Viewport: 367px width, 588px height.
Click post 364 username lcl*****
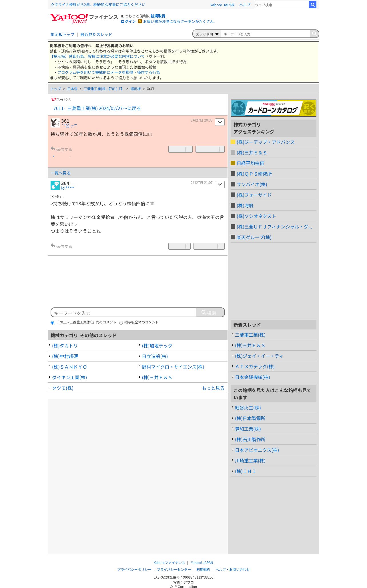68,188
